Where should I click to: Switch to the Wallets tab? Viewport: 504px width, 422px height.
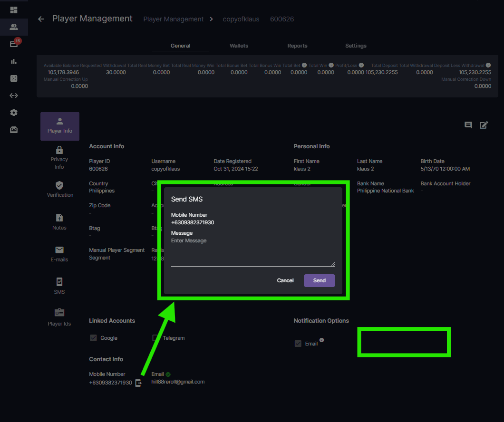(239, 46)
